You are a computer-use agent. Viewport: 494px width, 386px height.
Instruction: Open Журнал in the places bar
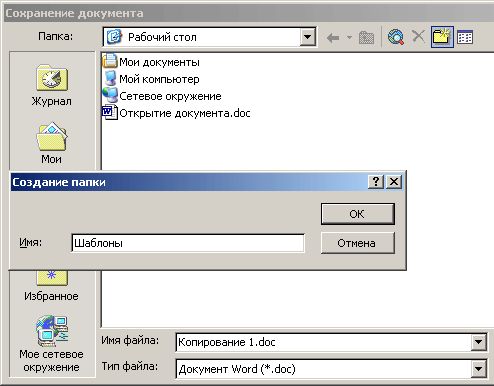(x=52, y=85)
